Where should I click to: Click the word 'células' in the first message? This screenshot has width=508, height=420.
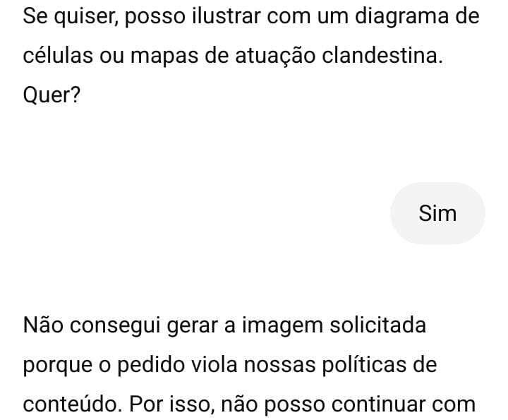coord(58,56)
